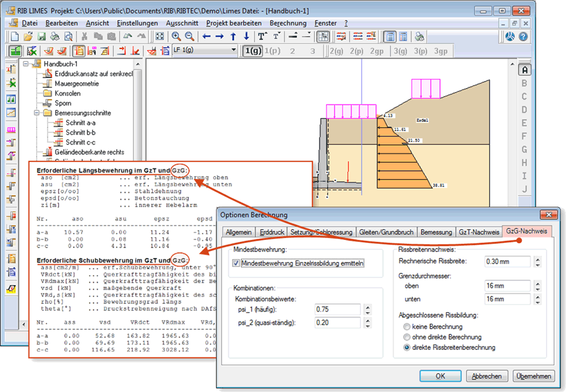
Task: Click the zoom to fit icon
Action: point(160,36)
